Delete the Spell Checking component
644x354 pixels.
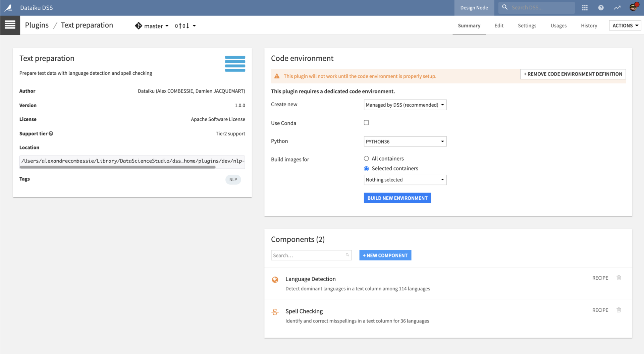click(x=619, y=310)
